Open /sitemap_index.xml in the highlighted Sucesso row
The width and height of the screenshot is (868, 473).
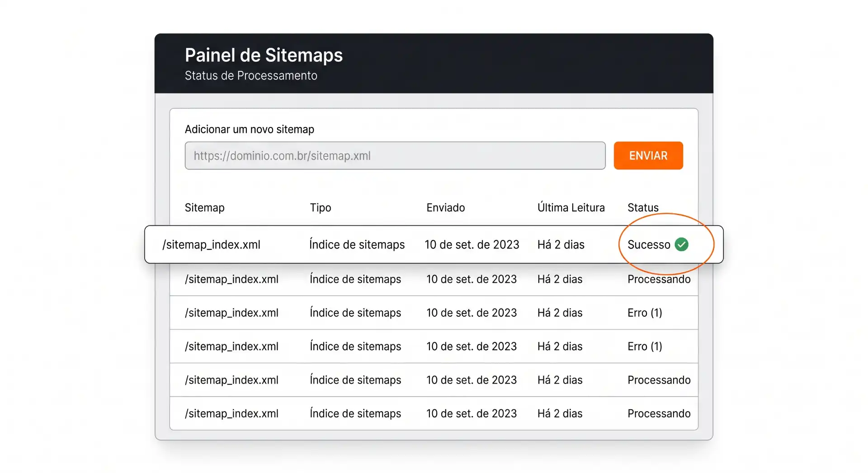tap(212, 244)
